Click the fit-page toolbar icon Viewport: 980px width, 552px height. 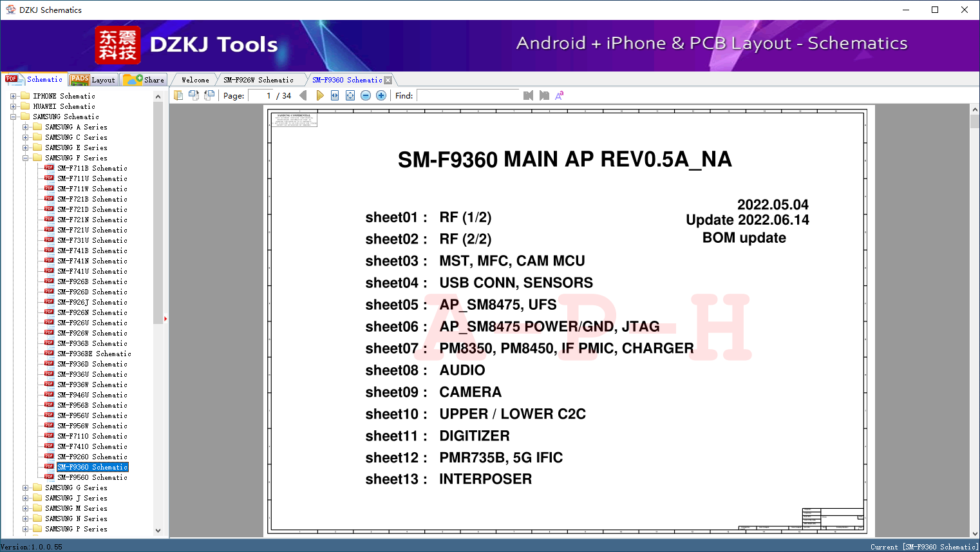coord(350,95)
